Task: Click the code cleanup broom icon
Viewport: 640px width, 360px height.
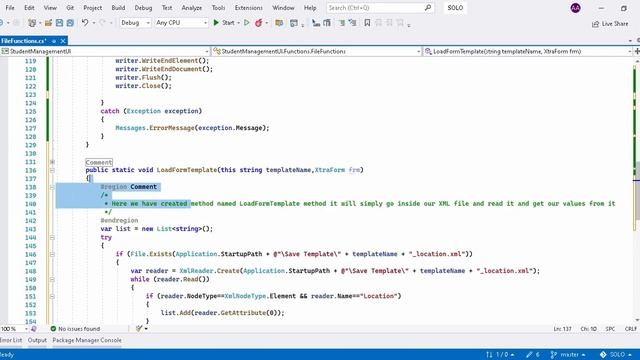Action: point(139,329)
